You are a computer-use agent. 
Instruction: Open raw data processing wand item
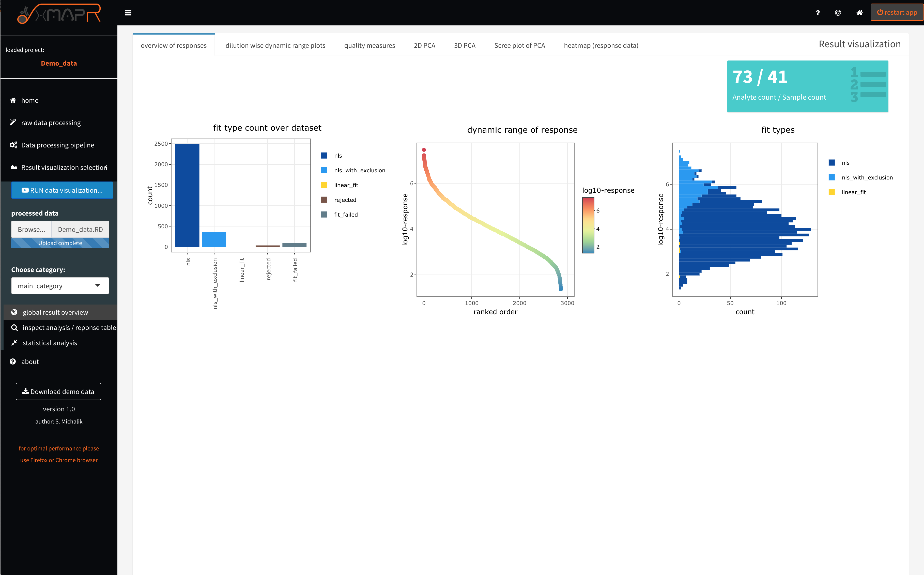pyautogui.click(x=51, y=123)
